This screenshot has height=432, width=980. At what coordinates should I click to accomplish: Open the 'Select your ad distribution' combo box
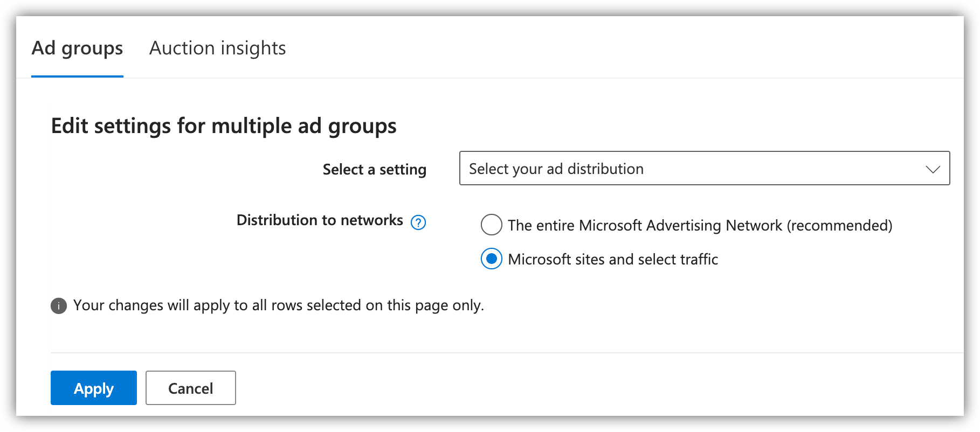pos(703,169)
